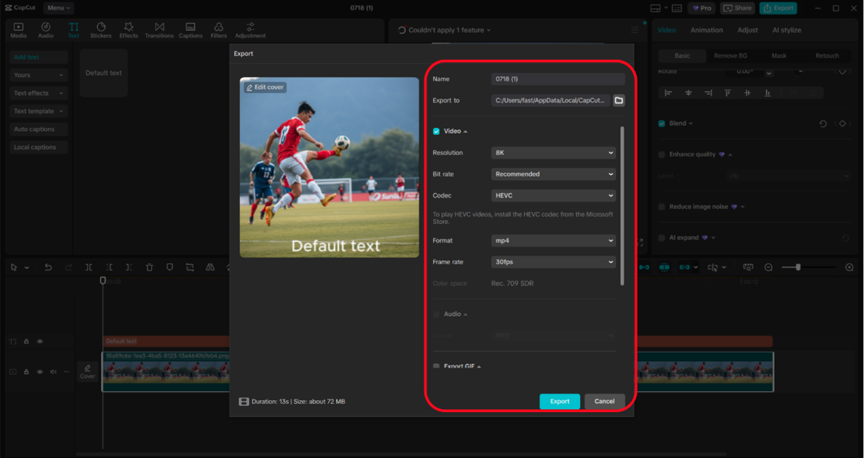This screenshot has height=458, width=868.
Task: Expand the Codec dropdown showing HEVC
Action: (554, 196)
